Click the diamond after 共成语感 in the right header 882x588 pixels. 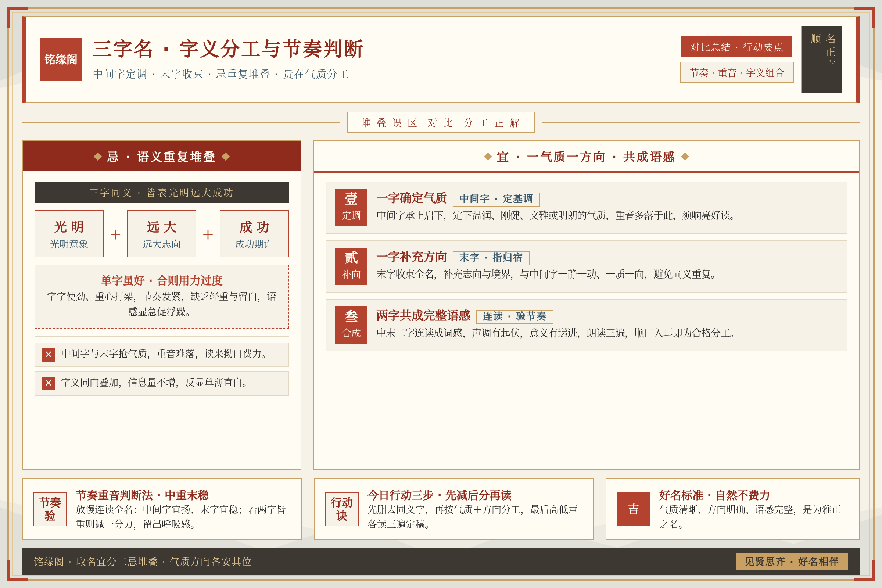coord(685,157)
